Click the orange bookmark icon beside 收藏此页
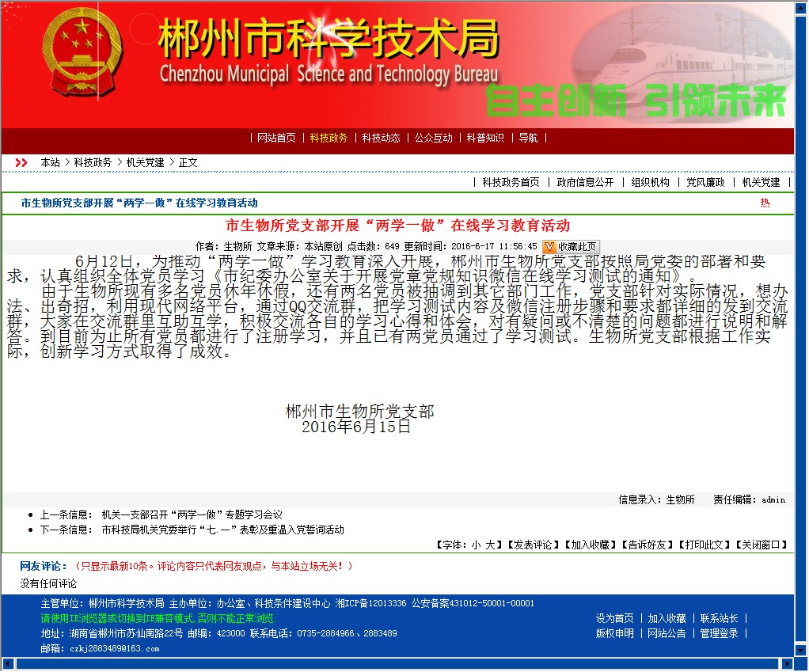The width and height of the screenshot is (809, 672). pos(549,247)
